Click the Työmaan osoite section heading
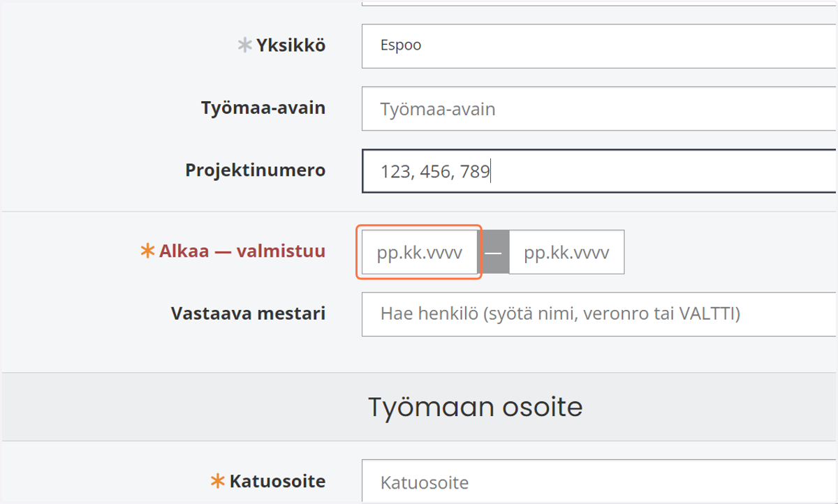Screen dimensions: 838x504 click(476, 406)
